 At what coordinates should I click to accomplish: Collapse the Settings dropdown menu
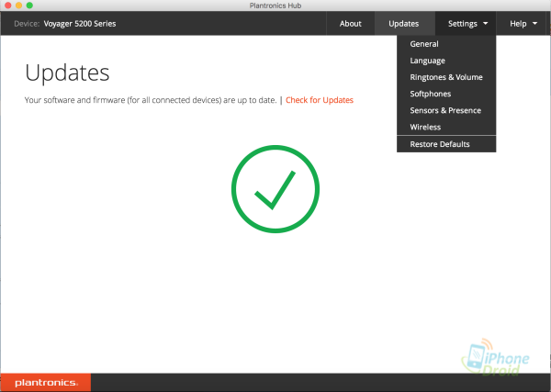pyautogui.click(x=467, y=24)
